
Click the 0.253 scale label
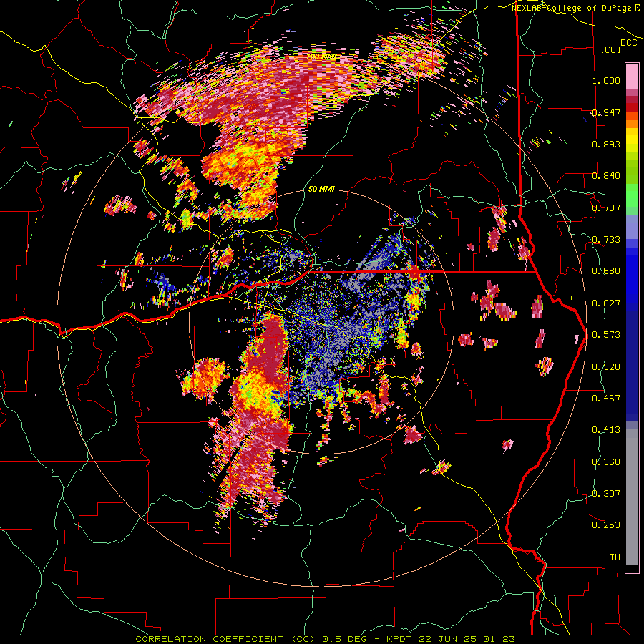click(x=606, y=525)
